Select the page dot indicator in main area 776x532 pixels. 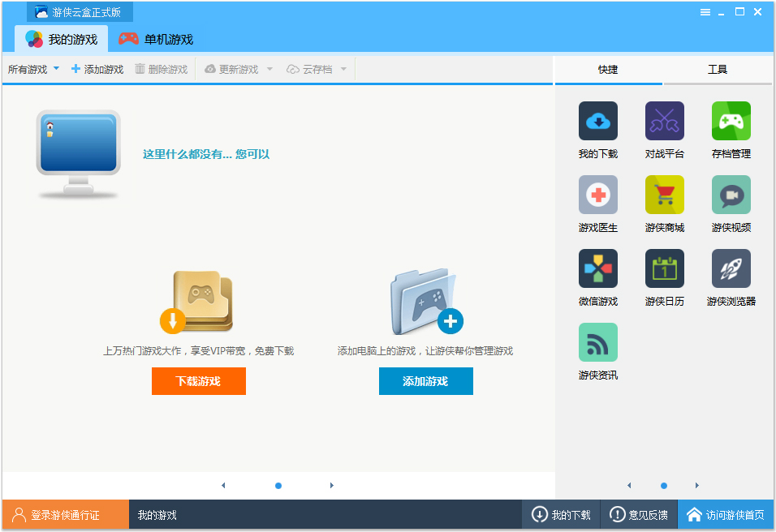point(278,486)
